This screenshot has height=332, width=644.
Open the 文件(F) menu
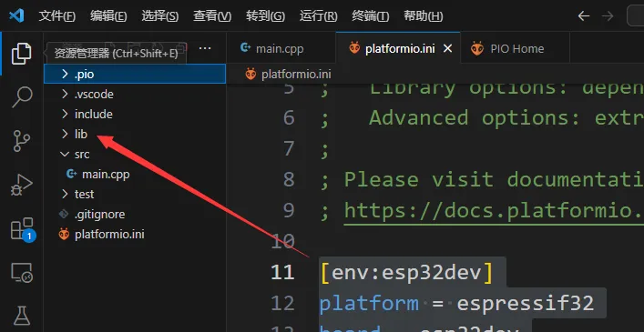click(57, 16)
